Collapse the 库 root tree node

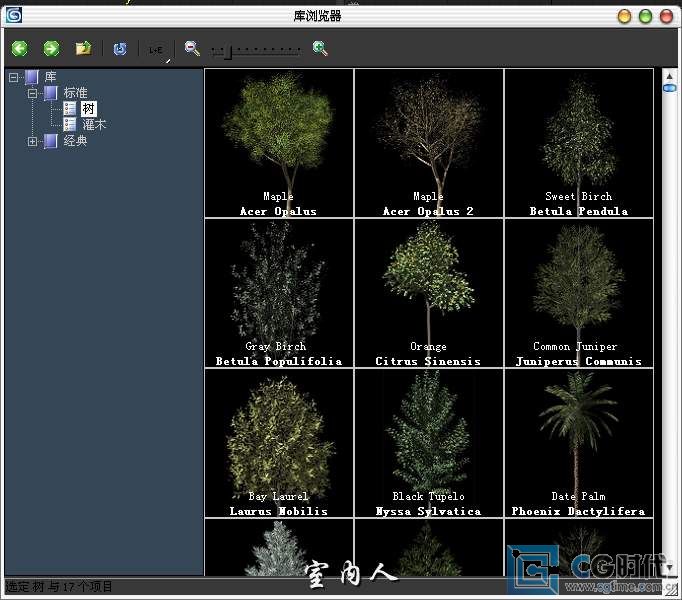click(13, 77)
